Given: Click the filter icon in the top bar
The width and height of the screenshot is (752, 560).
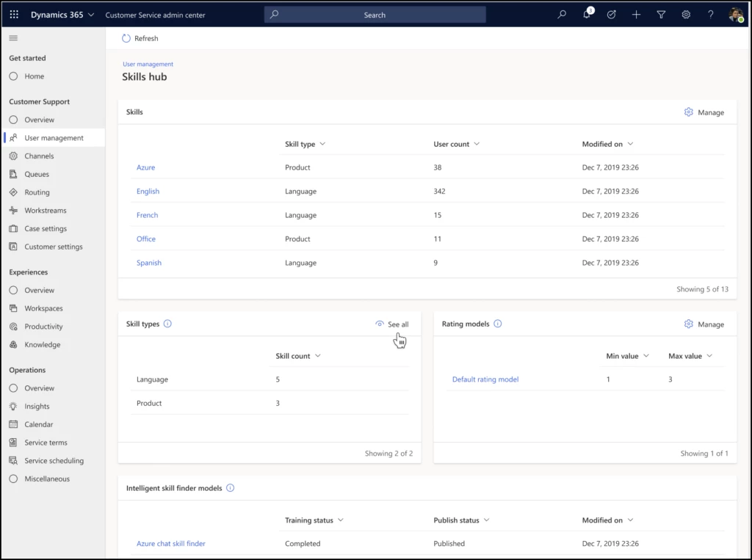Looking at the screenshot, I should pos(661,14).
